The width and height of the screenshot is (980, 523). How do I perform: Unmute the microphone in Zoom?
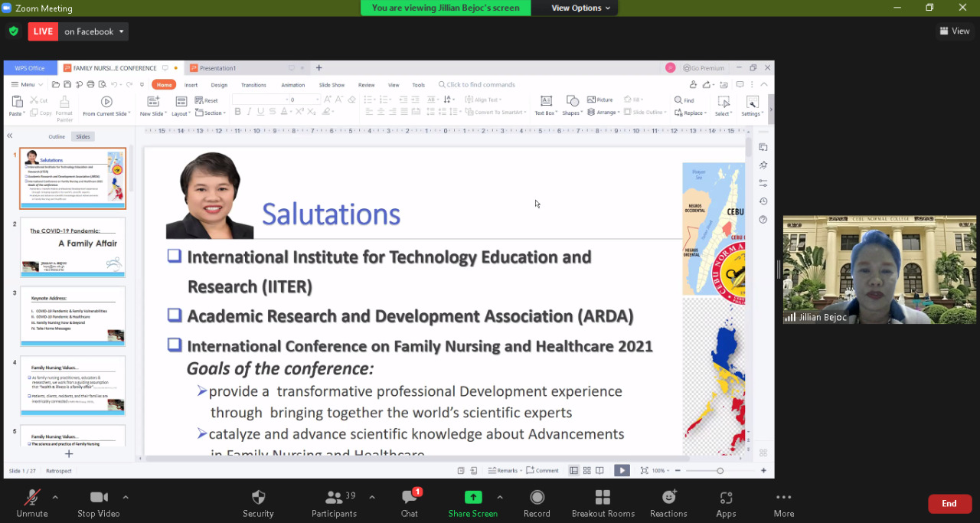coord(32,504)
